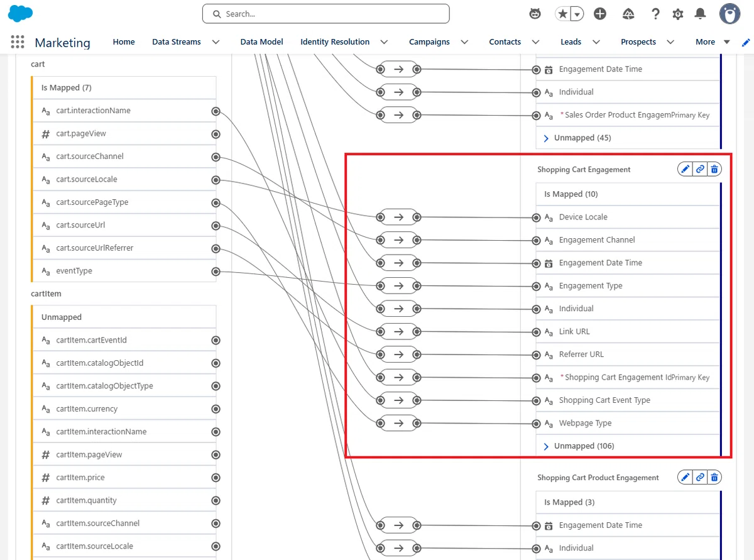Favorite this page with the star icon
This screenshot has width=754, height=560.
pyautogui.click(x=562, y=14)
